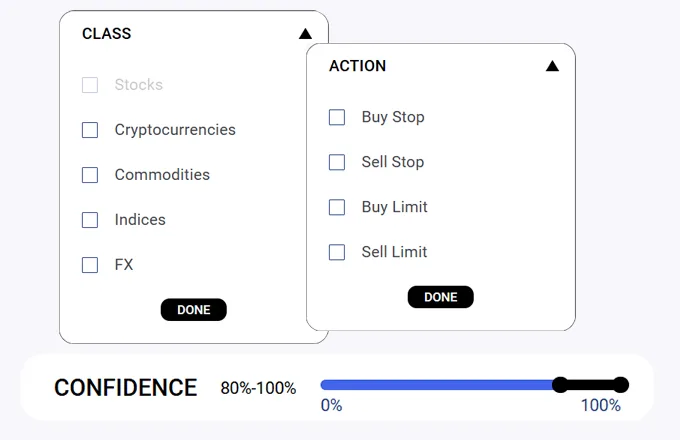The height and width of the screenshot is (440, 680).
Task: Collapse the ACTION dropdown triangle
Action: 552,67
